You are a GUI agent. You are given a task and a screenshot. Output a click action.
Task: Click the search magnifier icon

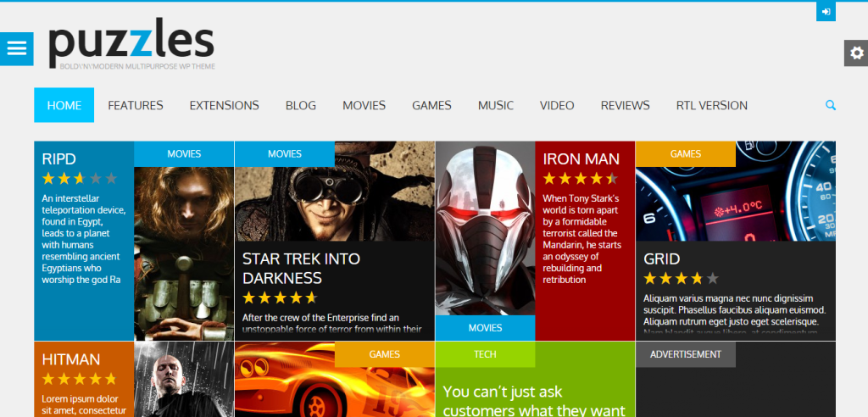coord(831,105)
